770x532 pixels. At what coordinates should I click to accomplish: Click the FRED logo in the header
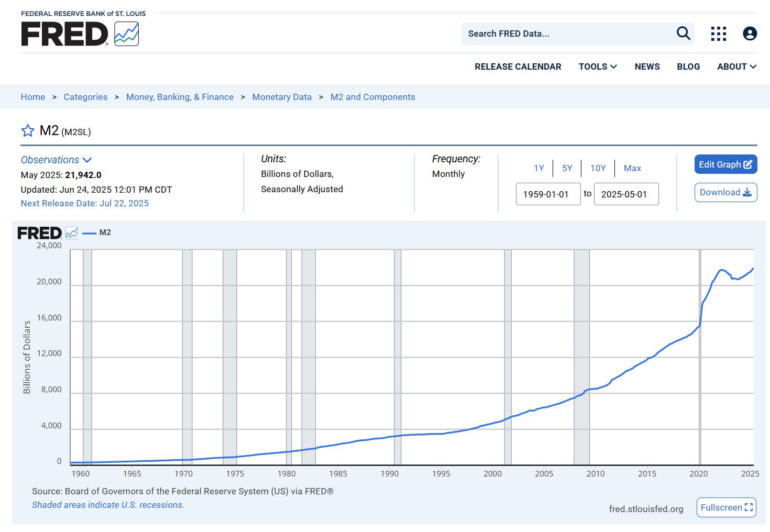[x=80, y=34]
